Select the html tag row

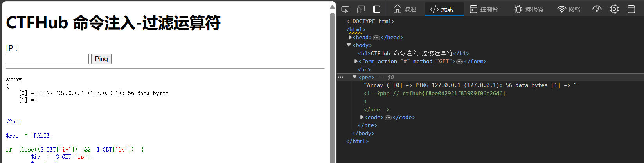pyautogui.click(x=356, y=29)
